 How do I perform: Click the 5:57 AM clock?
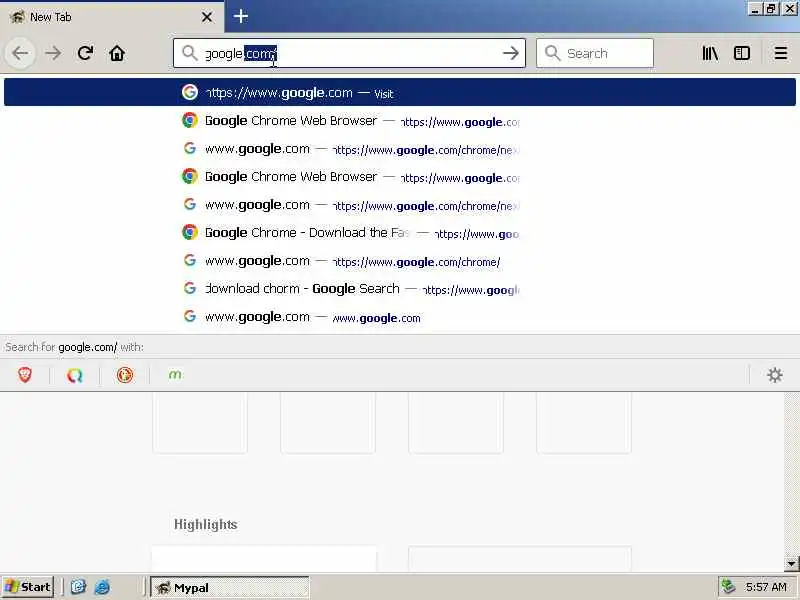(766, 587)
